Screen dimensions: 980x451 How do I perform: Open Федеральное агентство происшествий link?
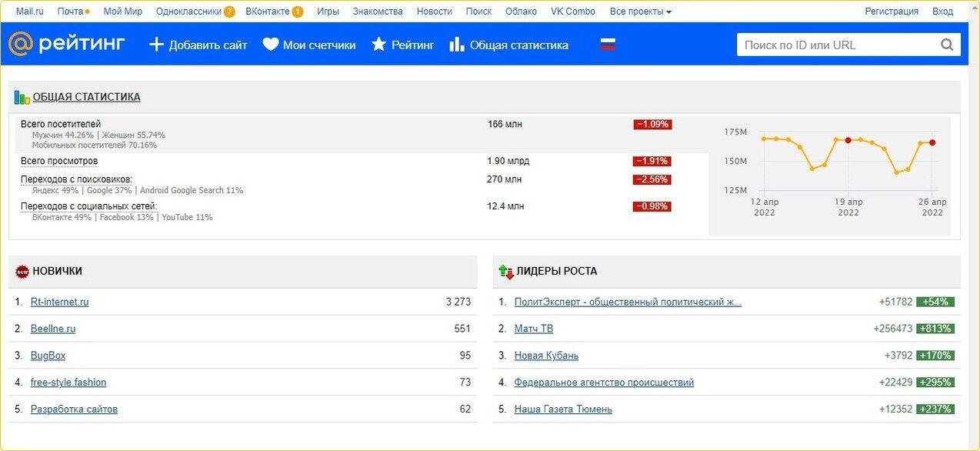click(604, 383)
